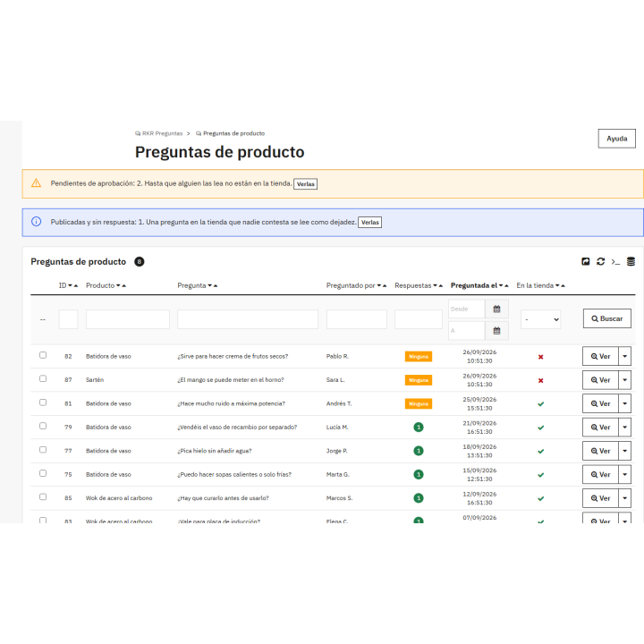Click red cross status for question 87
This screenshot has width=644, height=644.
pos(540,380)
